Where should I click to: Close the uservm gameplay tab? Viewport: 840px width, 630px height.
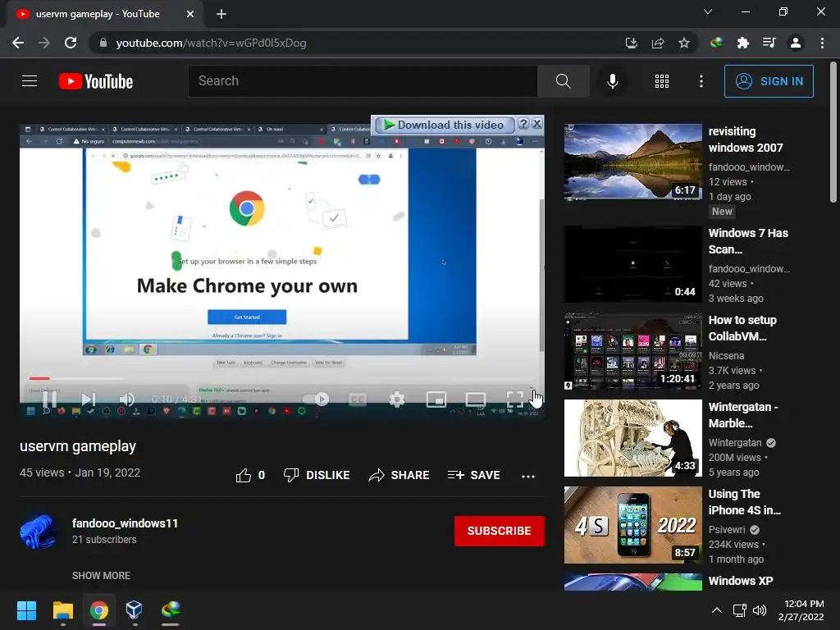[x=190, y=14]
